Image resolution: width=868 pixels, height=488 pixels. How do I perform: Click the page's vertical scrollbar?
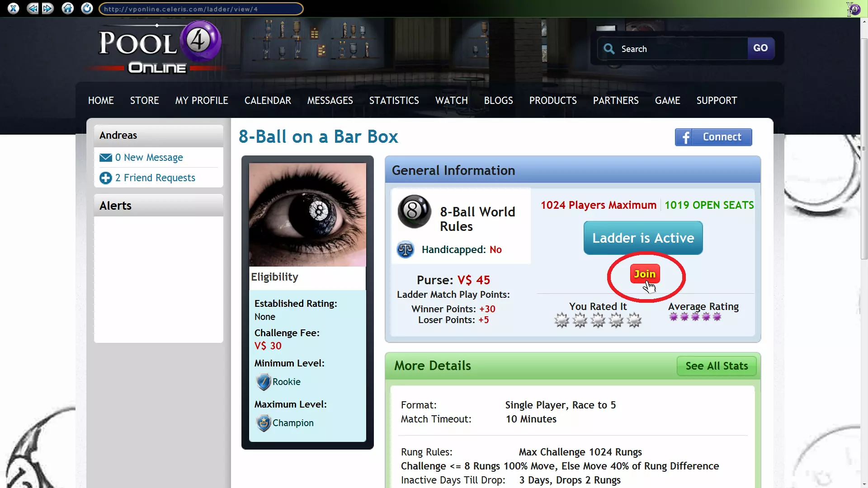(864, 149)
